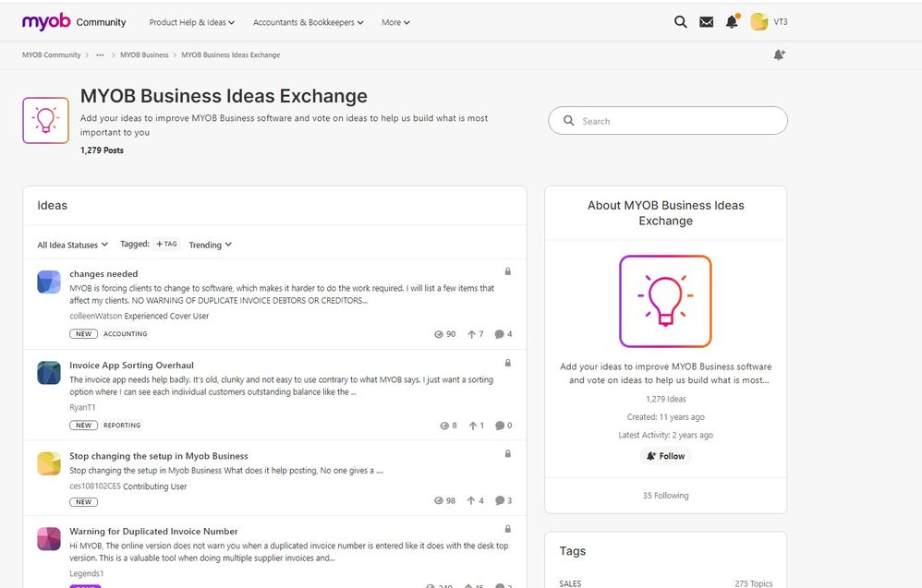Open the All Idea Statuses filter dropdown
The image size is (922, 588).
(x=73, y=245)
